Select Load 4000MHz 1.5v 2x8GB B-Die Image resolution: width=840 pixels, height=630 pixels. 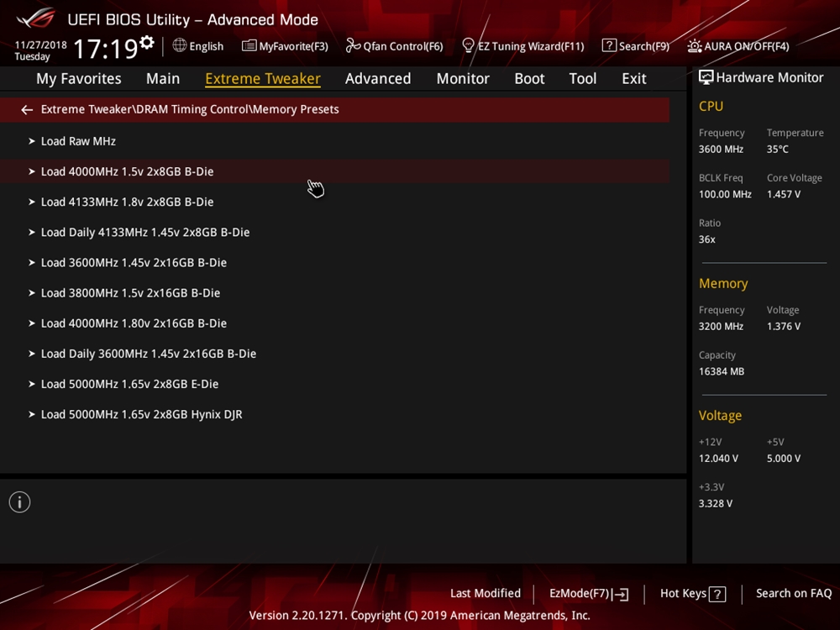(335, 171)
